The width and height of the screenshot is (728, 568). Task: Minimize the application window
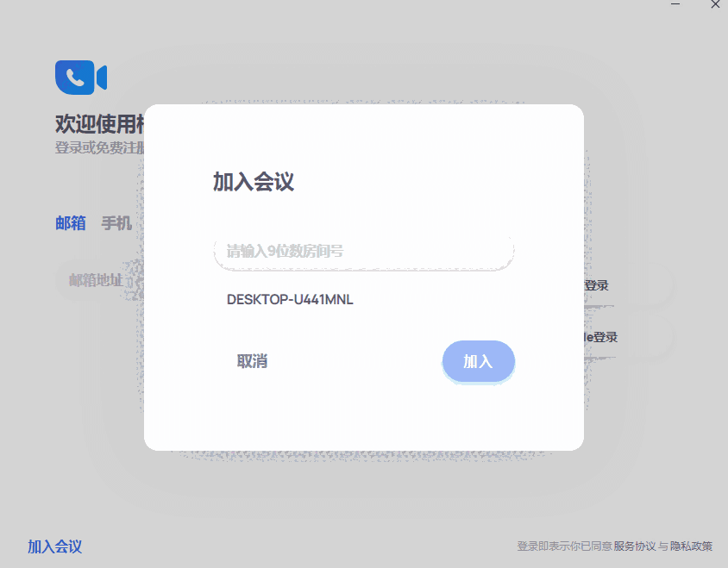point(674,5)
